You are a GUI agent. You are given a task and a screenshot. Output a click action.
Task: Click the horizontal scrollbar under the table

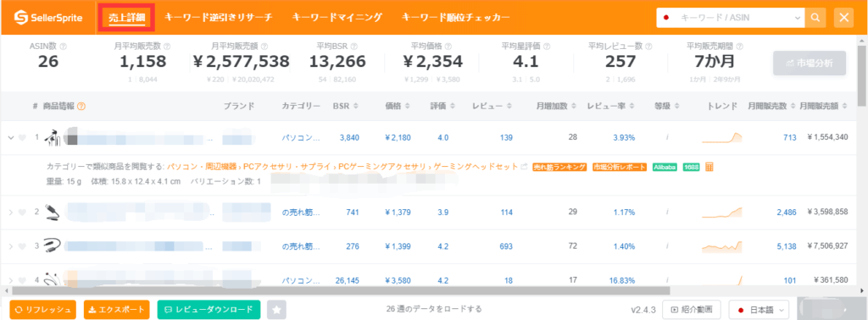(x=341, y=290)
